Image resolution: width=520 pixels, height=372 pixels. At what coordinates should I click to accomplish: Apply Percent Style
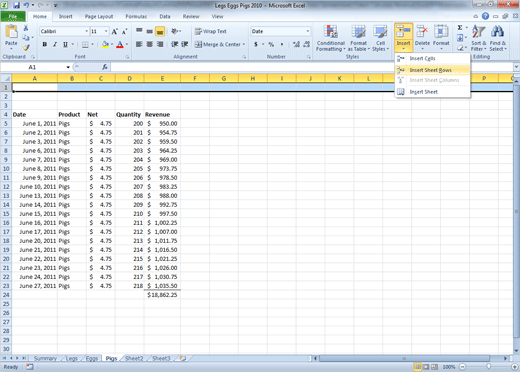point(271,44)
